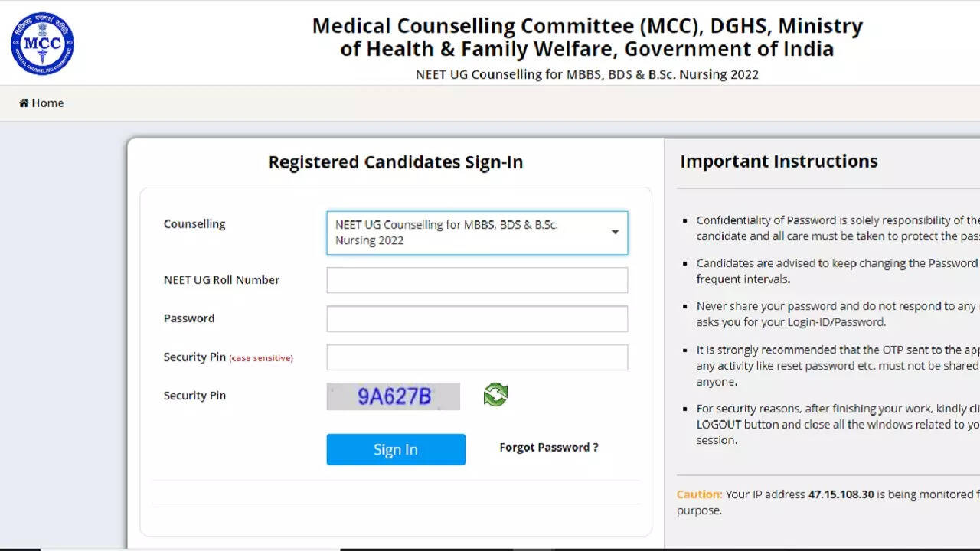This screenshot has width=980, height=551.
Task: Click the Important Instructions heading
Action: (779, 161)
